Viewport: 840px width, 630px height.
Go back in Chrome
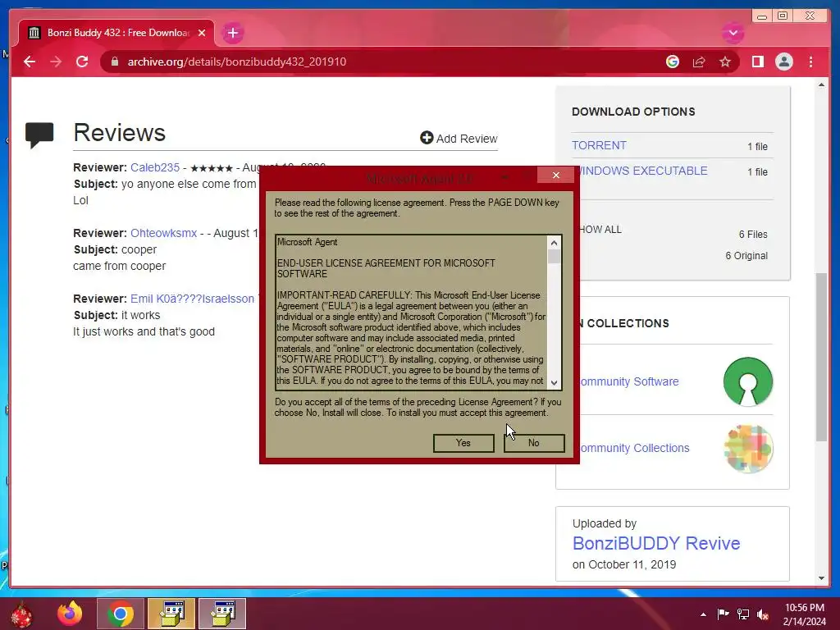[x=30, y=62]
